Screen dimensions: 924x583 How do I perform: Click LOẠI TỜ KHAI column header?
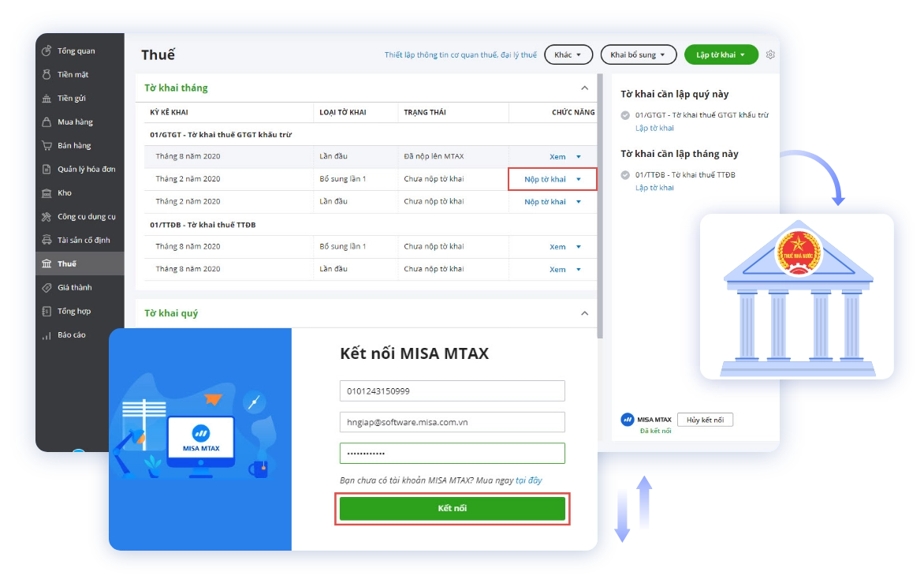(343, 112)
